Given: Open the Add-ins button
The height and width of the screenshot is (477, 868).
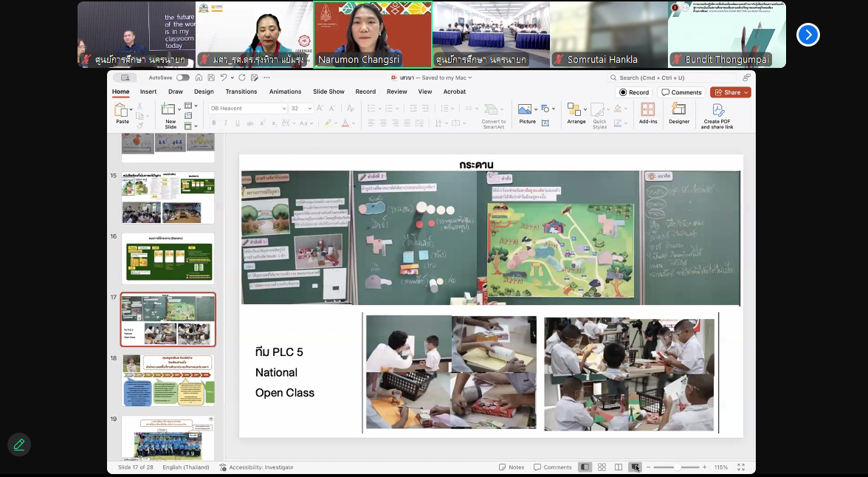Looking at the screenshot, I should point(647,113).
